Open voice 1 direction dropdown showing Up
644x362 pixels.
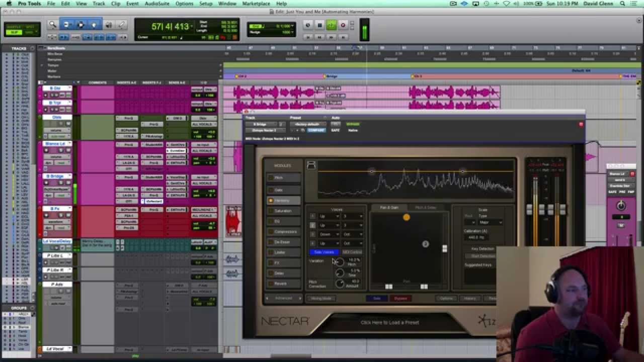click(x=329, y=216)
